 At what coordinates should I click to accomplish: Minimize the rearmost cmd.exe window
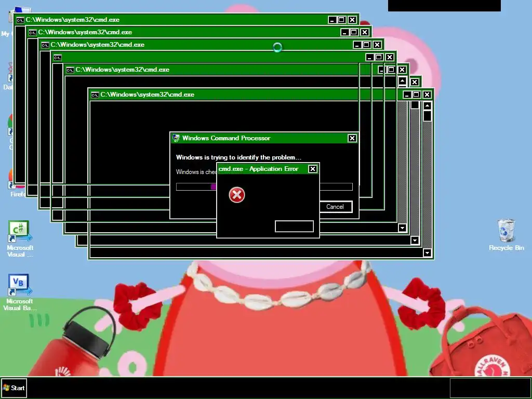click(332, 20)
